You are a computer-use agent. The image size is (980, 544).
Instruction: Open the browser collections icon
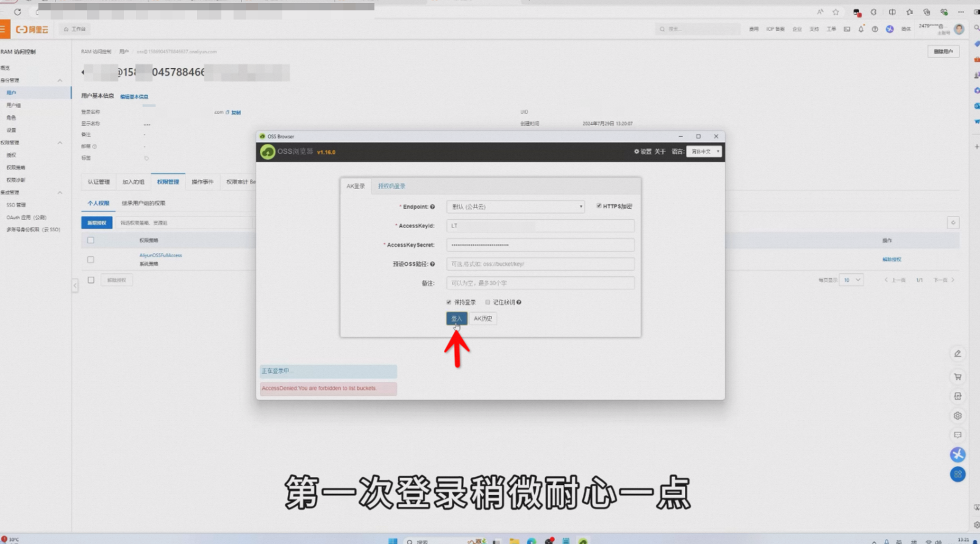pyautogui.click(x=926, y=12)
